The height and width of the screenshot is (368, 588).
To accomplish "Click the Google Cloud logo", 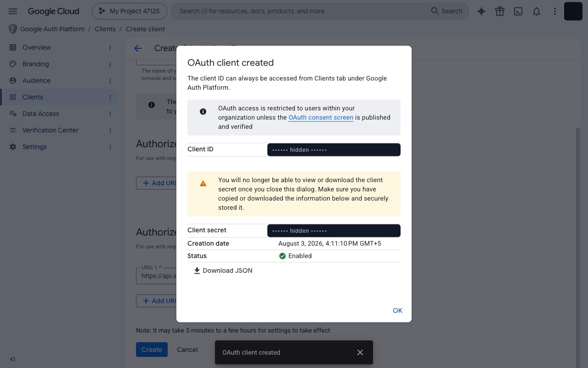I will [x=53, y=11].
